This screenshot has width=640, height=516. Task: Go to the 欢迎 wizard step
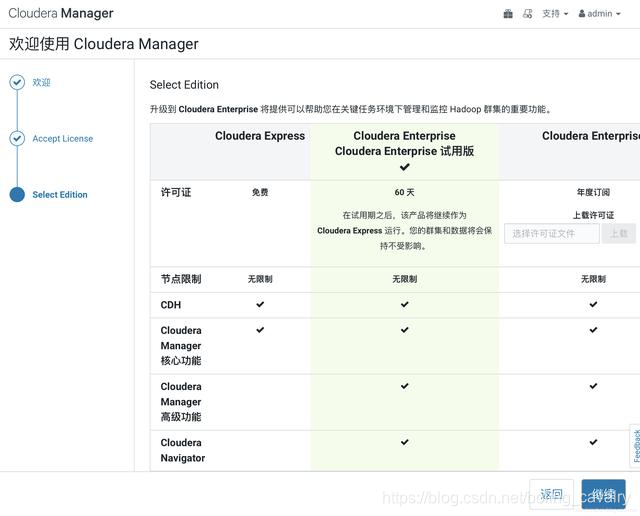pyautogui.click(x=41, y=83)
